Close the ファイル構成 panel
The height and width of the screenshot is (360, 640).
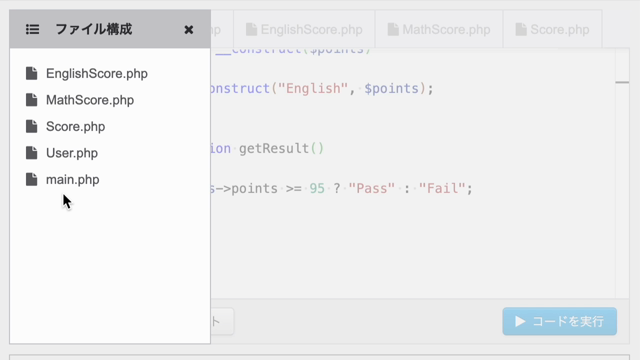pyautogui.click(x=189, y=30)
